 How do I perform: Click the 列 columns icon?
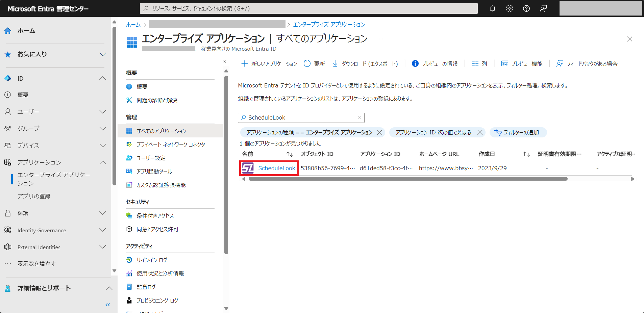(475, 63)
